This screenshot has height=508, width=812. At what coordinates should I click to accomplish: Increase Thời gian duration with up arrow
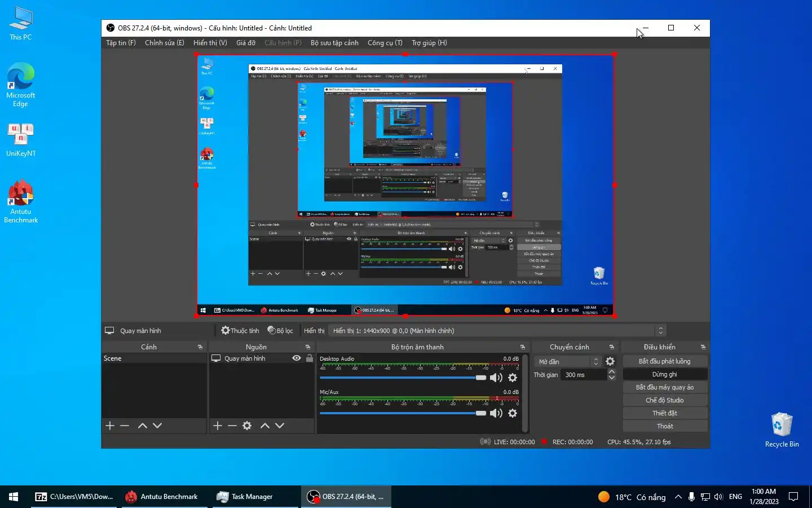point(612,371)
